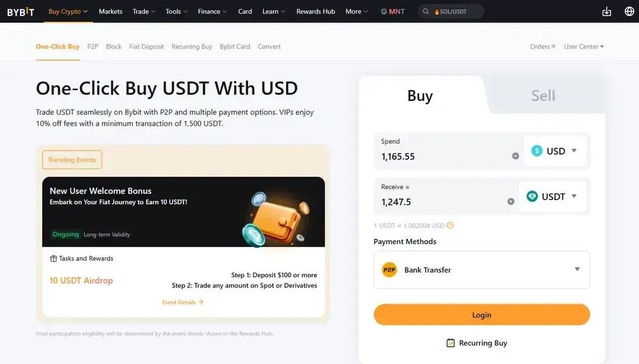The image size is (639, 364).
Task: Open the app download icon
Action: [606, 11]
